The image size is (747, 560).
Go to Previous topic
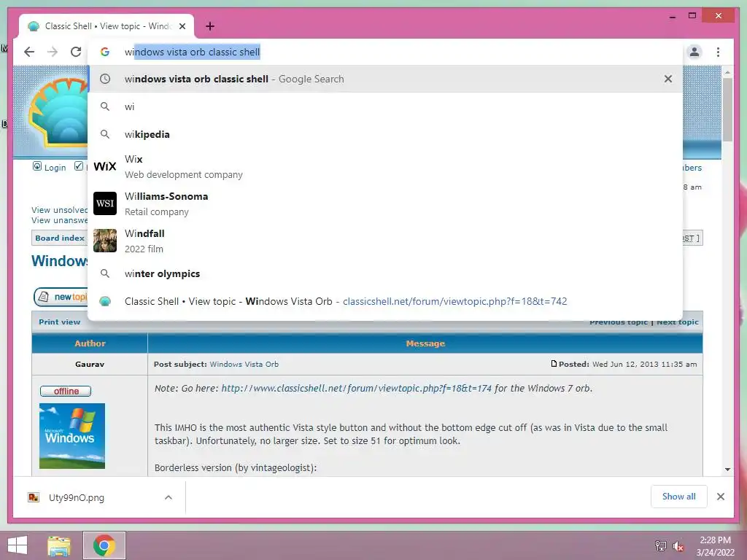pos(619,322)
